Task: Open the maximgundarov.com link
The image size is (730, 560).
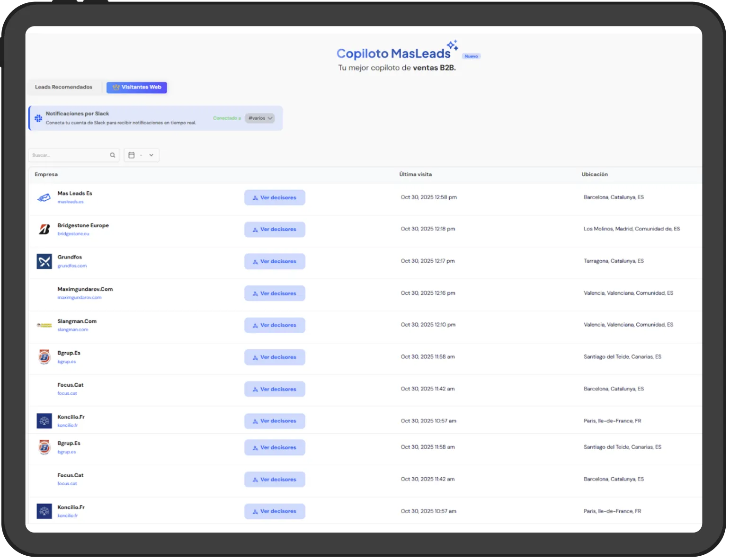Action: coord(80,298)
